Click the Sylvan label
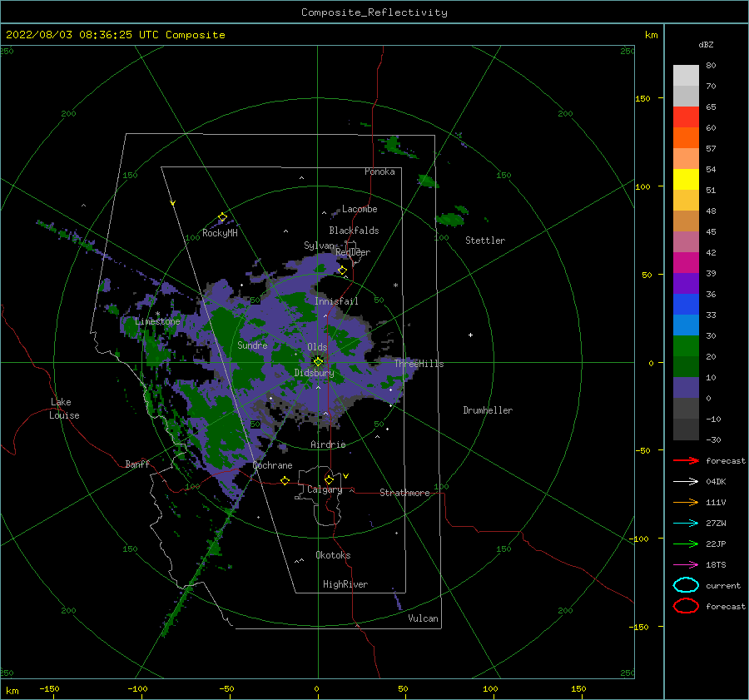 coord(319,246)
